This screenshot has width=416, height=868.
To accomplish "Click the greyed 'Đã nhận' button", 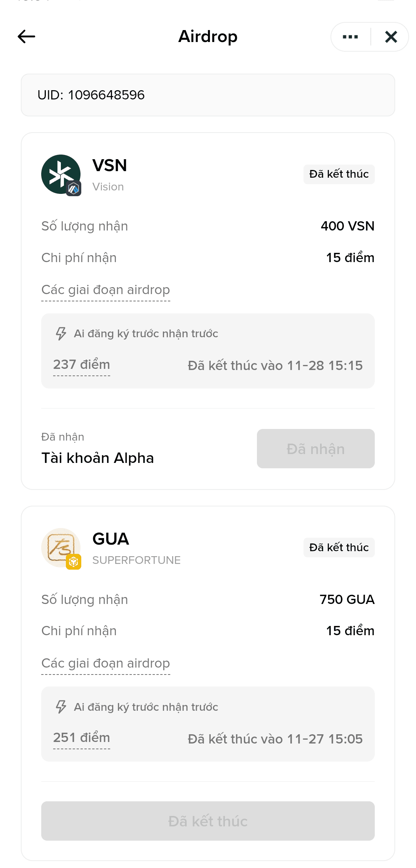I will (x=316, y=449).
